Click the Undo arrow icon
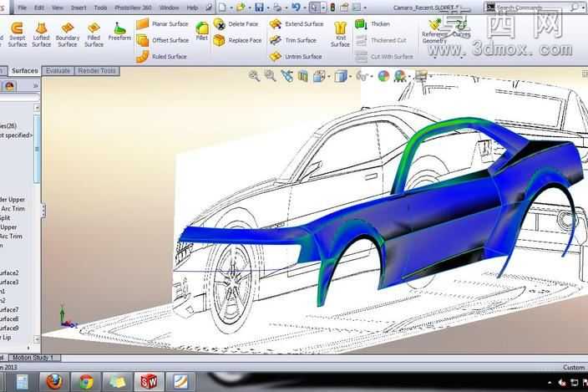The image size is (588, 392). pos(296,8)
